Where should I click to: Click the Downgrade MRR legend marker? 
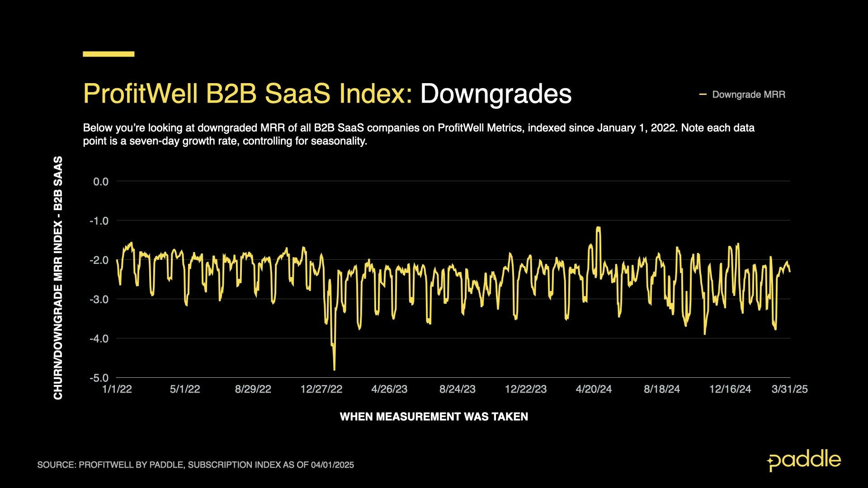coord(703,94)
